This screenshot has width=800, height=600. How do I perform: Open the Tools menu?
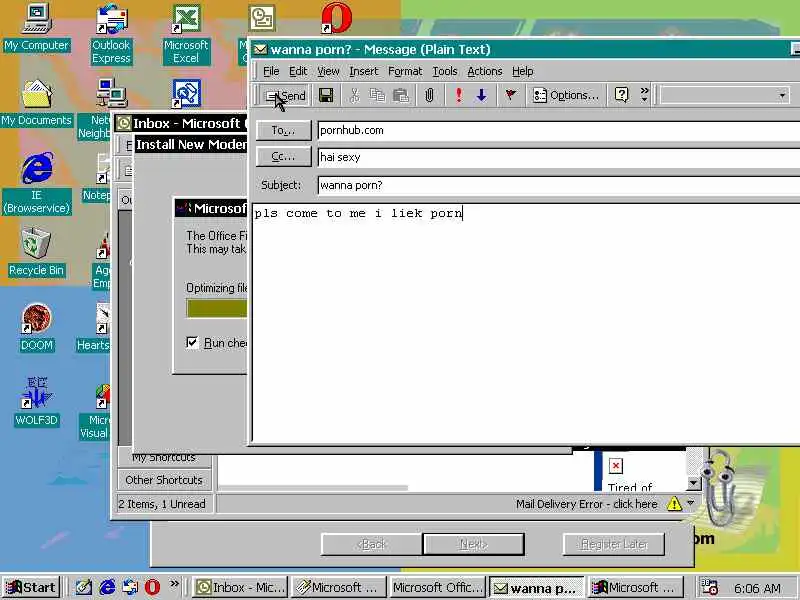tap(445, 71)
